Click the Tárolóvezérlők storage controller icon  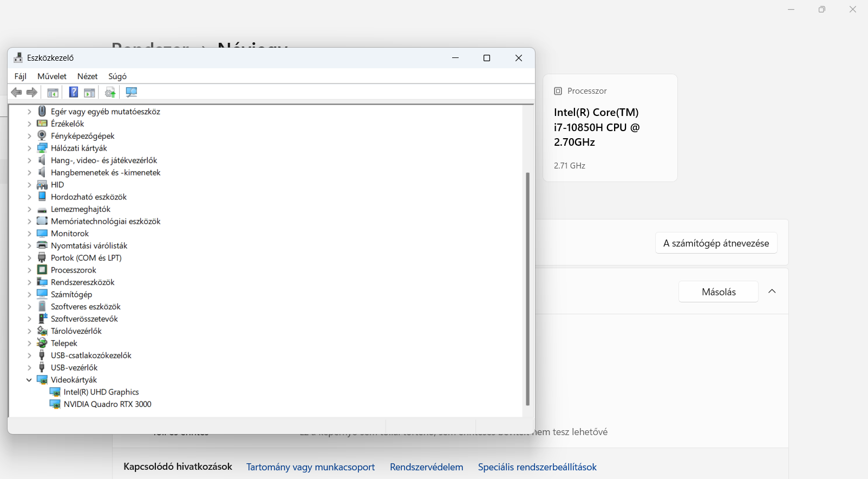click(x=42, y=331)
